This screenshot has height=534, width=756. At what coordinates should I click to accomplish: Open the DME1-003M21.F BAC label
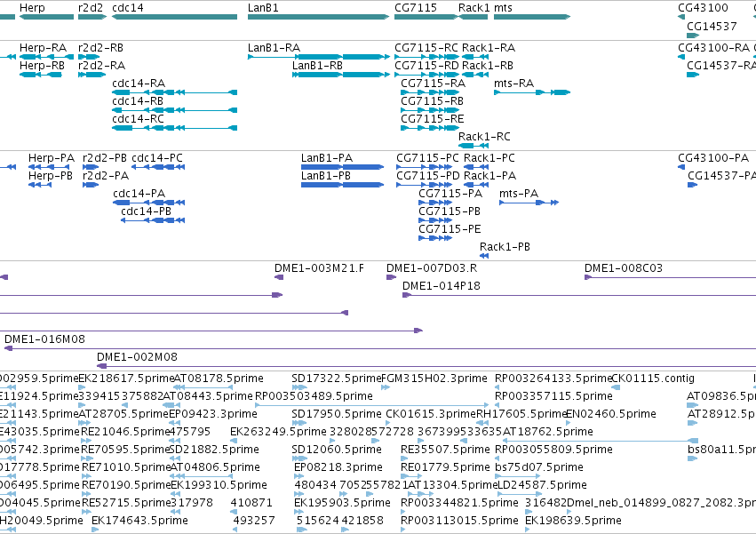(319, 268)
